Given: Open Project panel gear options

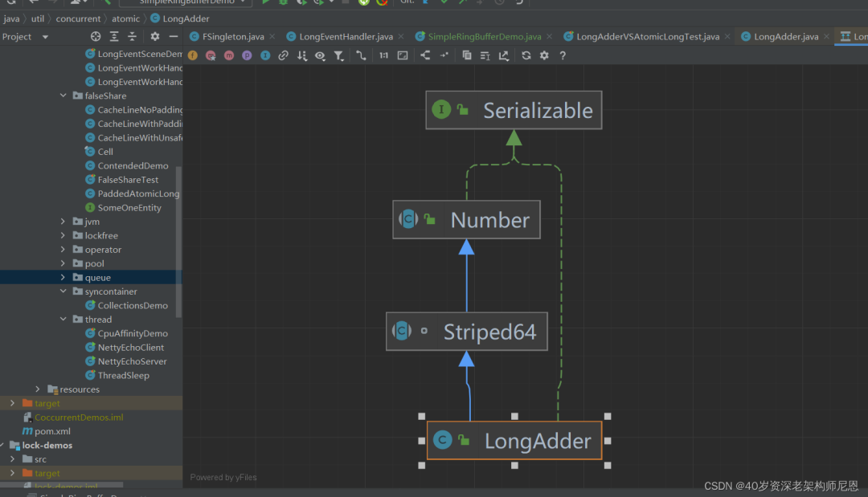Looking at the screenshot, I should 155,36.
